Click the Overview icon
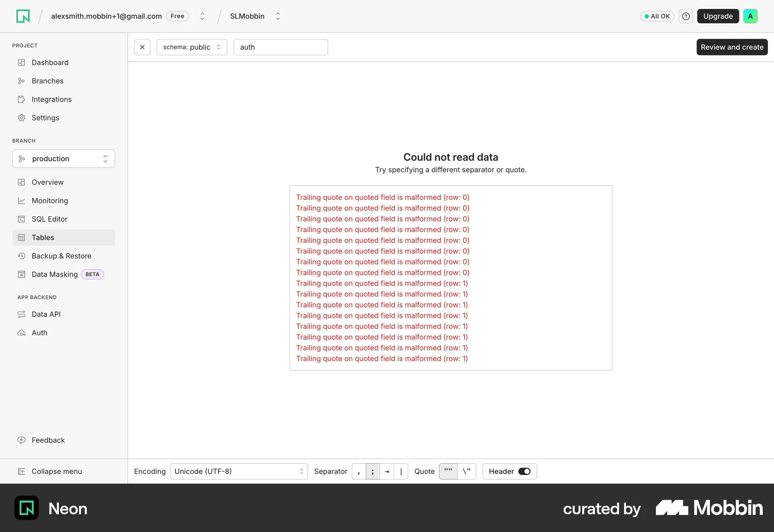Screen dimensions: 774x532 click(21, 182)
